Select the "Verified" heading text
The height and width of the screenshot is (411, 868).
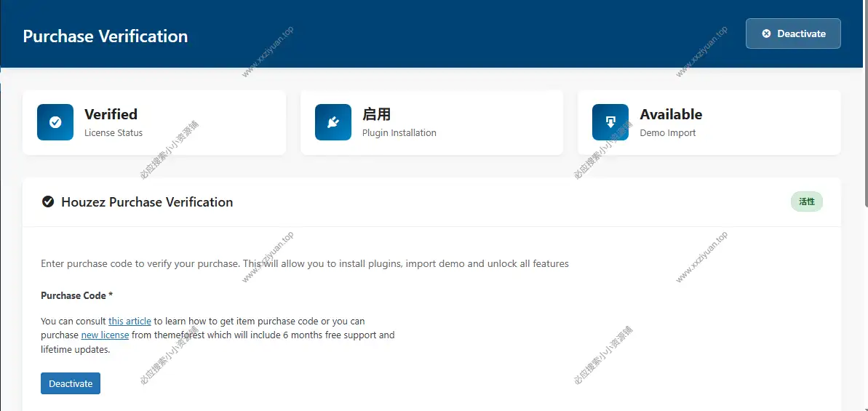[111, 114]
